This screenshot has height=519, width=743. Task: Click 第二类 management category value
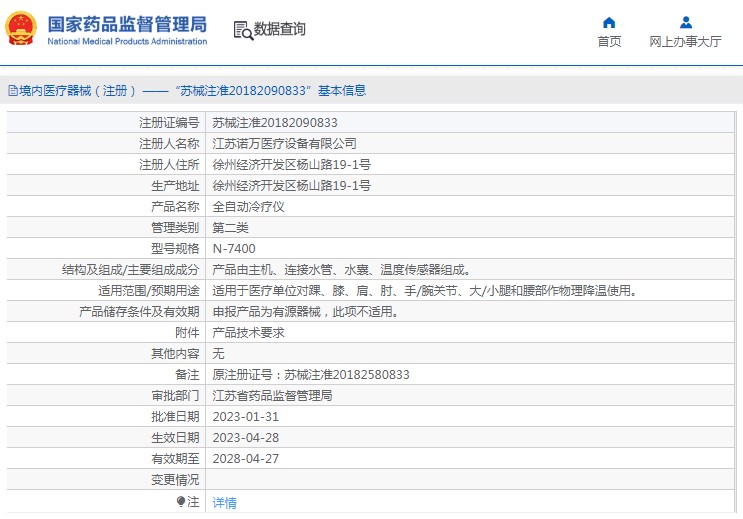tap(230, 228)
